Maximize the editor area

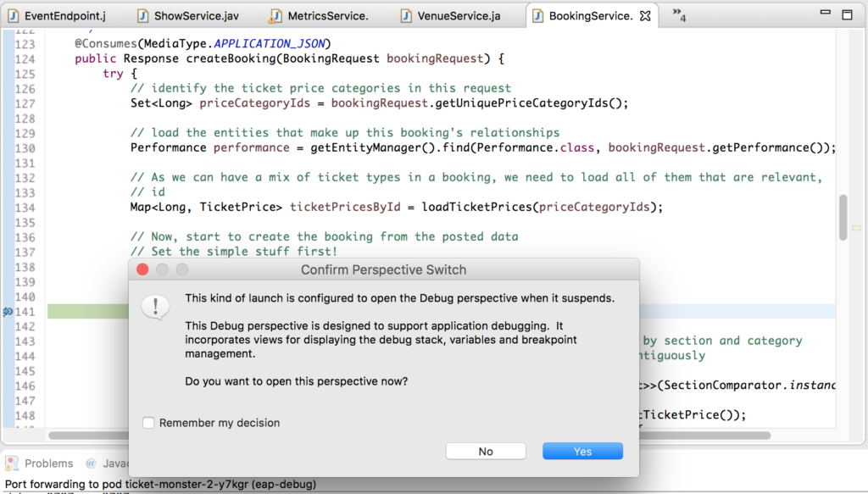tap(847, 14)
